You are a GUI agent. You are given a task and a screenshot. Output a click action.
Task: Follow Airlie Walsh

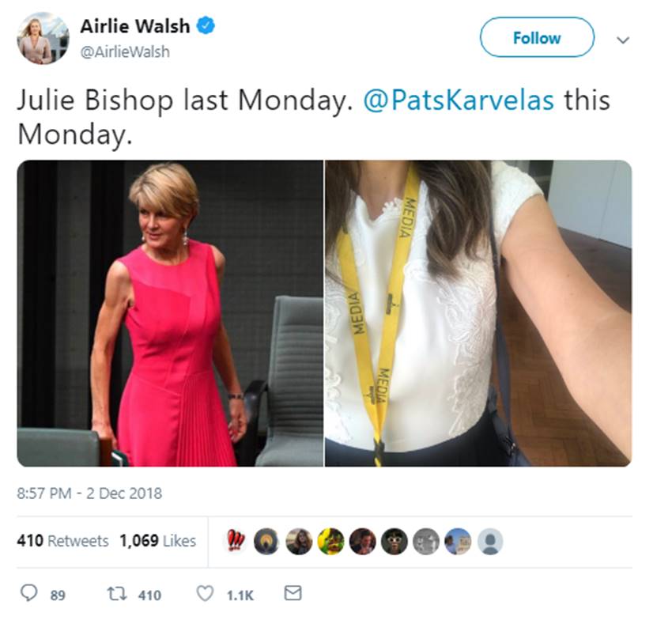pos(537,38)
